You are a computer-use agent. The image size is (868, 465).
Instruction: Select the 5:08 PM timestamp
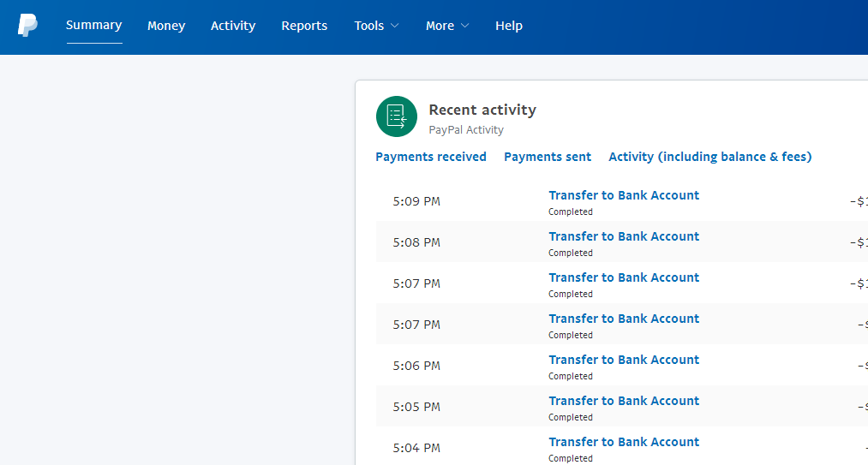click(x=416, y=242)
